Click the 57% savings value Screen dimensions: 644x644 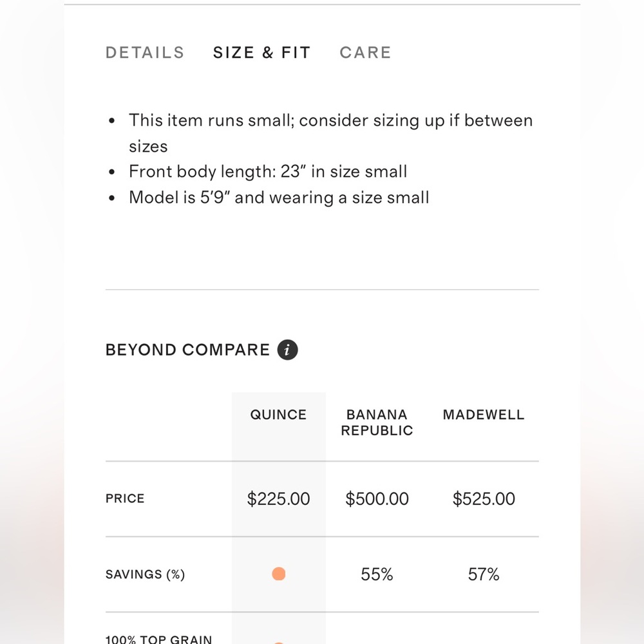[484, 574]
